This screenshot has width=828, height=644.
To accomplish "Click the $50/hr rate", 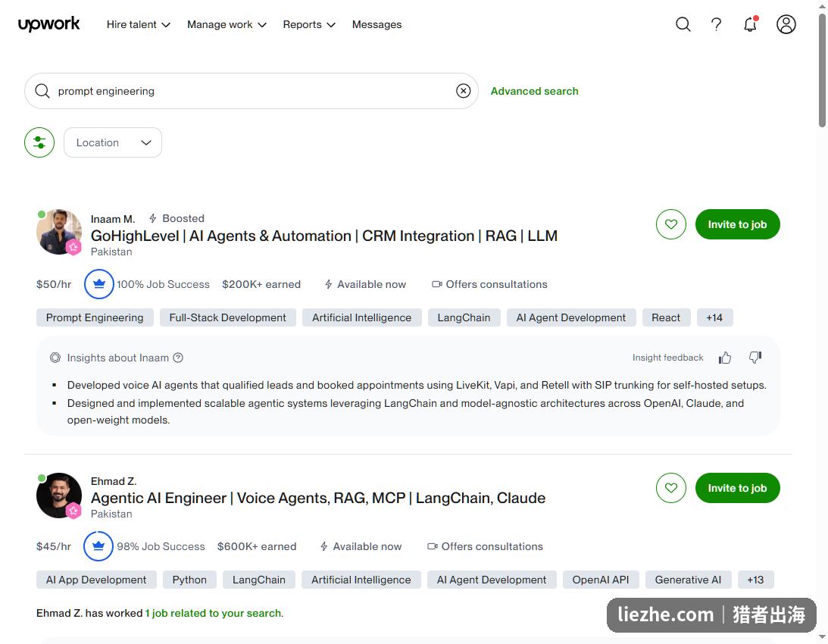I will tap(53, 284).
